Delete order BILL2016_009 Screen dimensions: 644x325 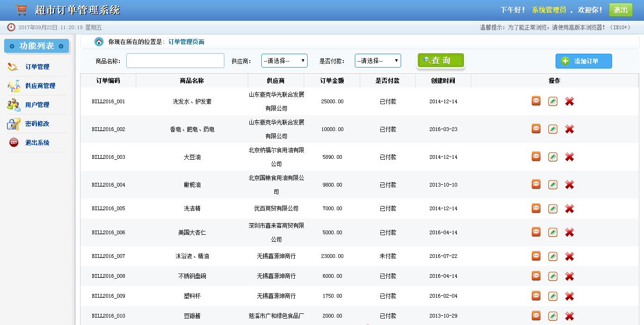click(x=570, y=296)
